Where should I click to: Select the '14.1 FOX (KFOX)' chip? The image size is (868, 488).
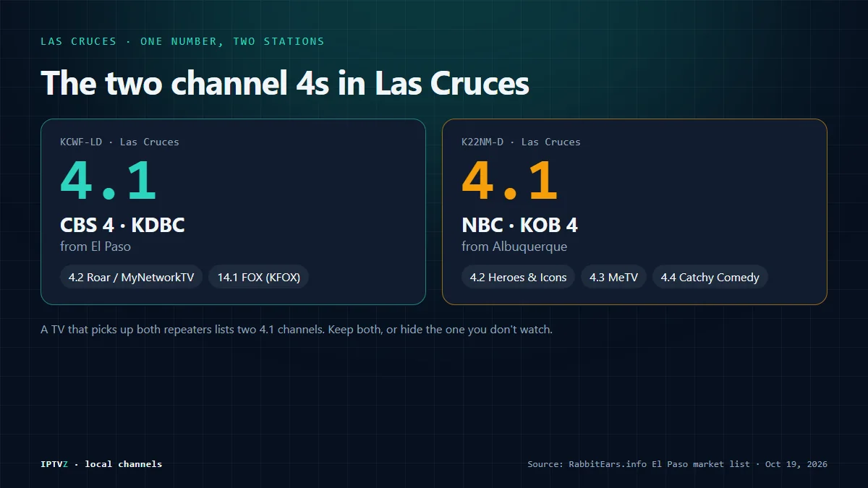pos(259,277)
